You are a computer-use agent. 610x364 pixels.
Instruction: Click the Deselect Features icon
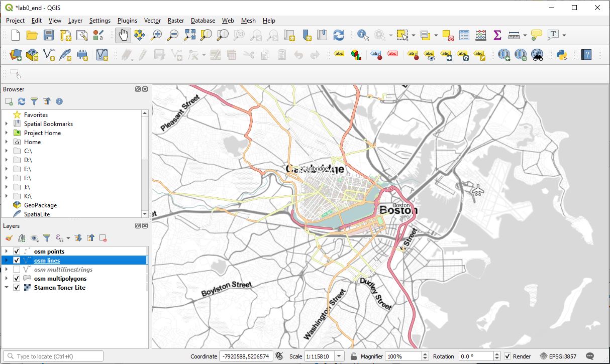[x=448, y=35]
